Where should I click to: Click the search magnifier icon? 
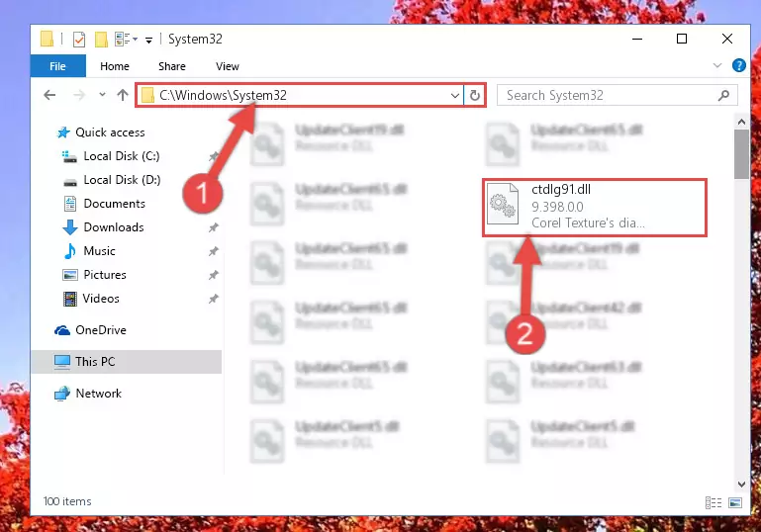point(723,95)
